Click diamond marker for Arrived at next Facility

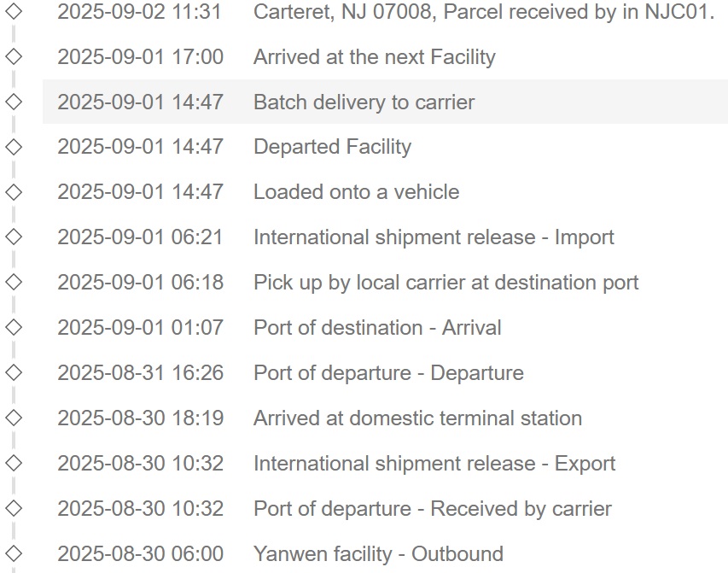(14, 57)
